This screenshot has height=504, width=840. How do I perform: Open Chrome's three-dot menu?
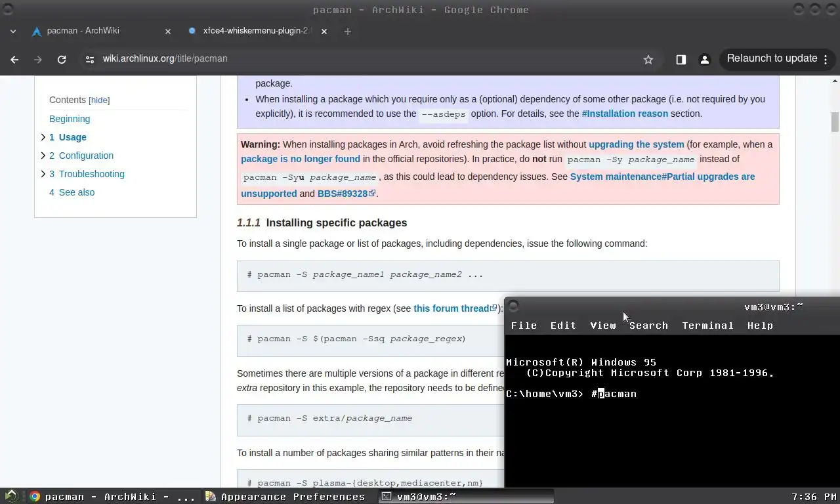coord(826,59)
